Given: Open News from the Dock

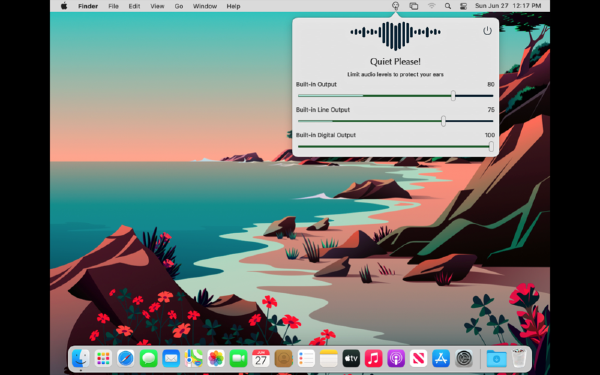Looking at the screenshot, I should 419,359.
